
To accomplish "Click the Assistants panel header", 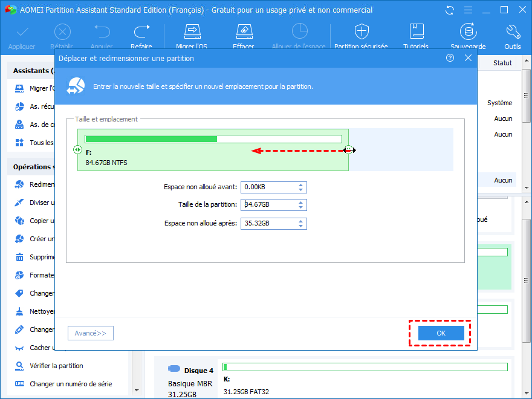I will 31,71.
